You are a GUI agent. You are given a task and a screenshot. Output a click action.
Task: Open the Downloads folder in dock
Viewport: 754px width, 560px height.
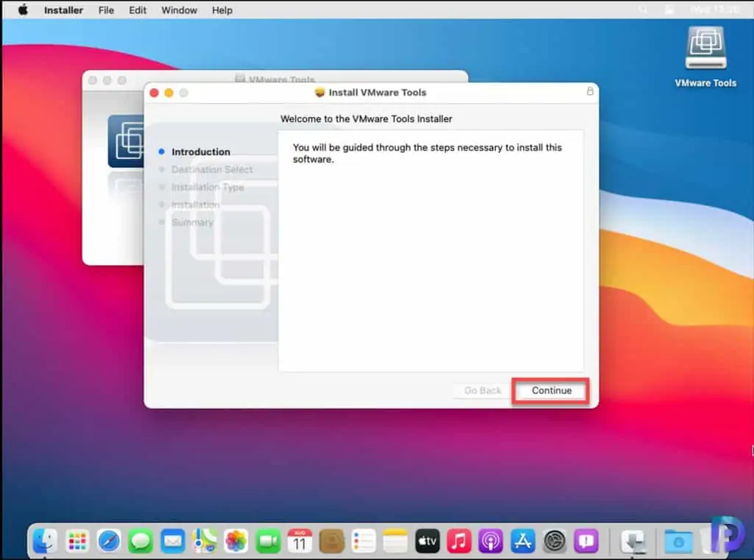click(x=678, y=542)
